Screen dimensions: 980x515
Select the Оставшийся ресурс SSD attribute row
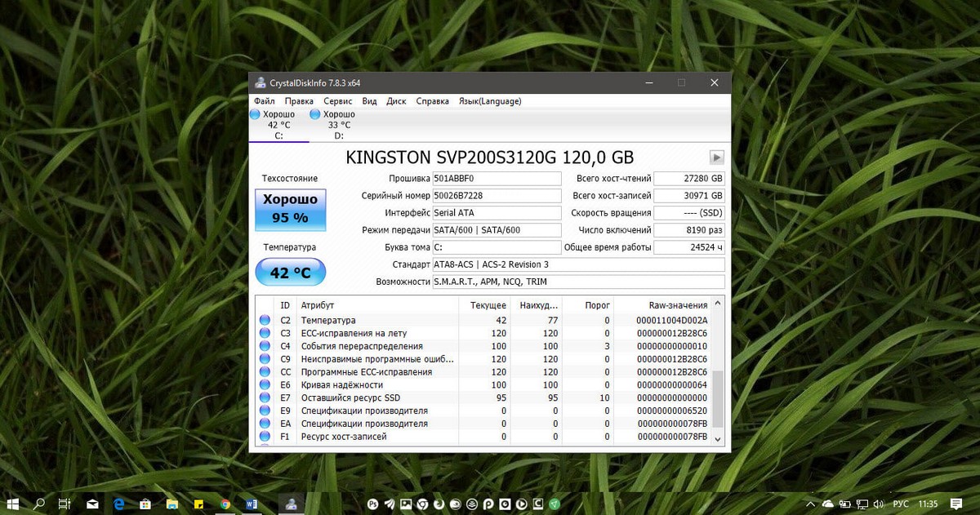(x=483, y=398)
